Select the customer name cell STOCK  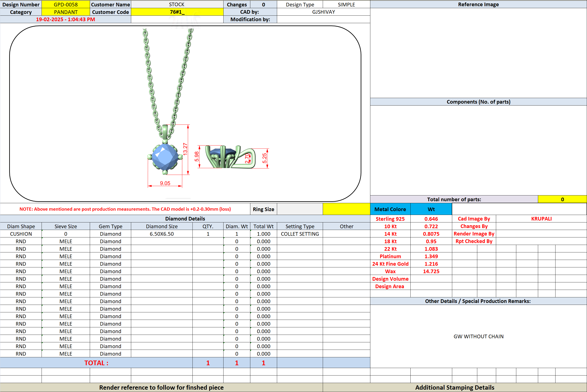tap(177, 4)
